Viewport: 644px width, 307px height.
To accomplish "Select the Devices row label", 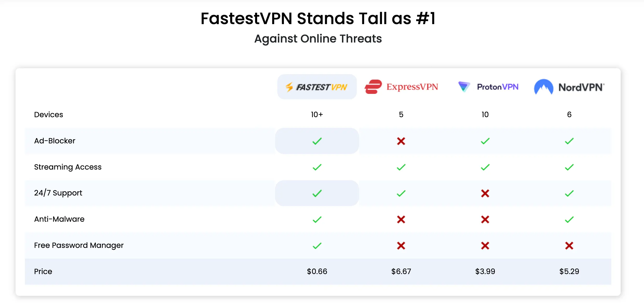I will point(49,115).
